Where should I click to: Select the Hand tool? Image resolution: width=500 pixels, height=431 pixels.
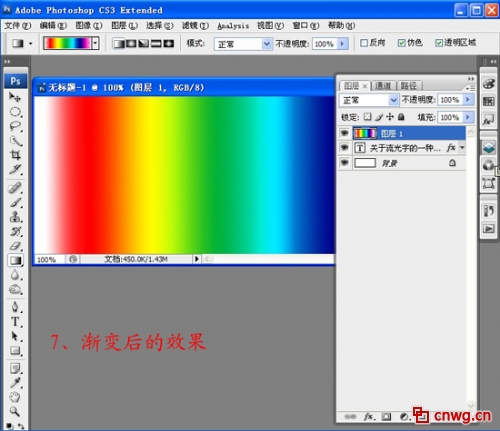tap(15, 397)
